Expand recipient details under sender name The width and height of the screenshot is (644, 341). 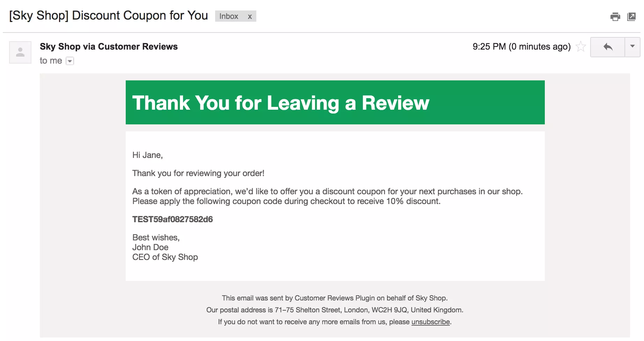pos(70,61)
